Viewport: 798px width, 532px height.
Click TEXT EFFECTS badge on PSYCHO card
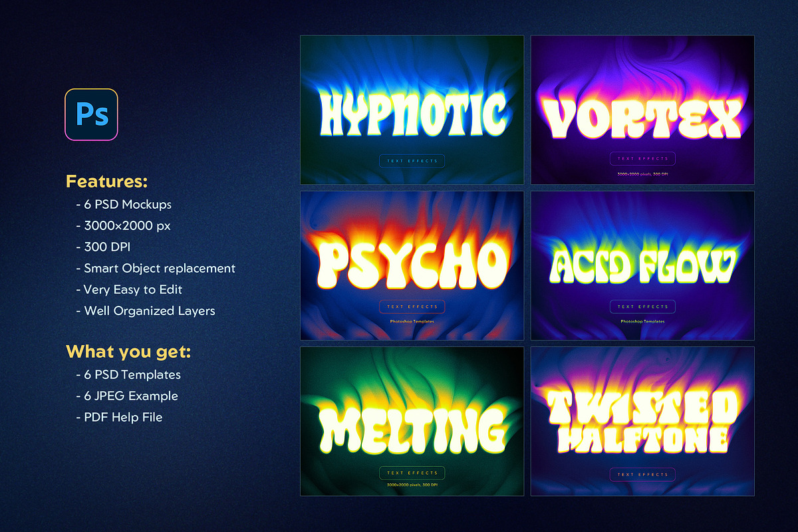point(412,307)
